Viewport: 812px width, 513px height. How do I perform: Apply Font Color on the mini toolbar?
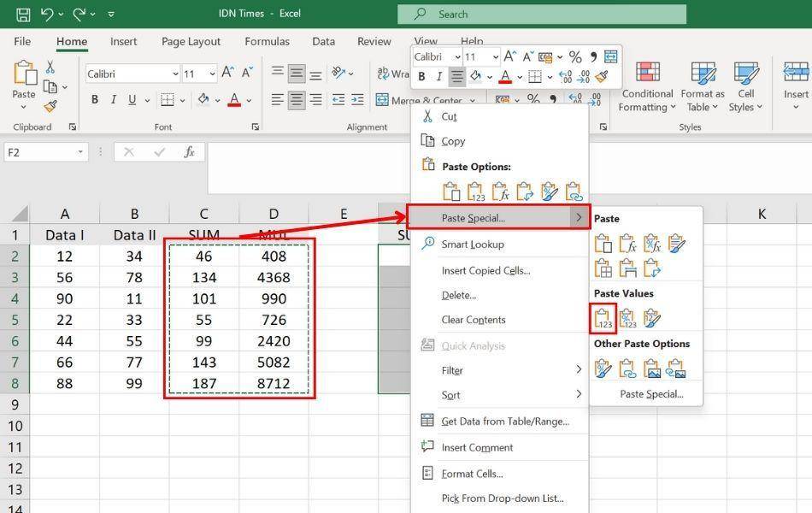click(505, 77)
